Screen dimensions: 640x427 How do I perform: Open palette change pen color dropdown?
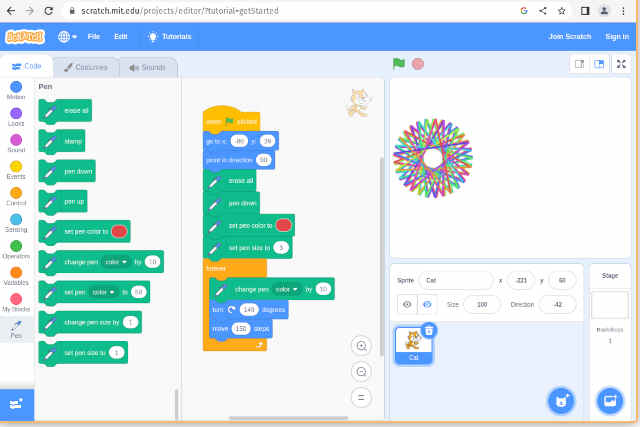tap(116, 262)
